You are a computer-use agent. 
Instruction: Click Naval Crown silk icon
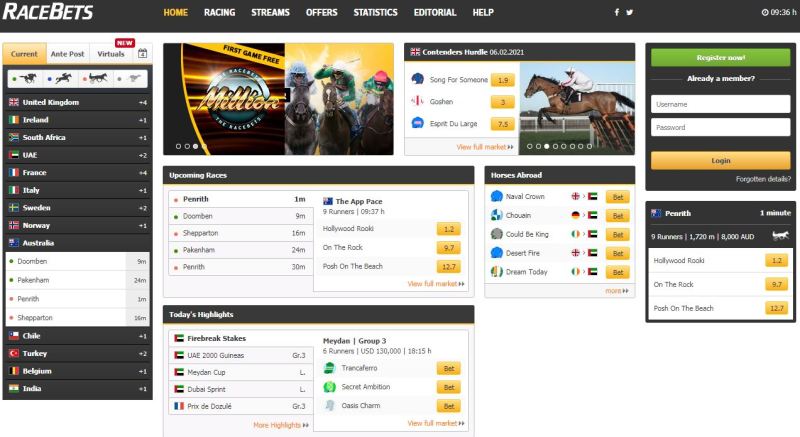coord(496,196)
